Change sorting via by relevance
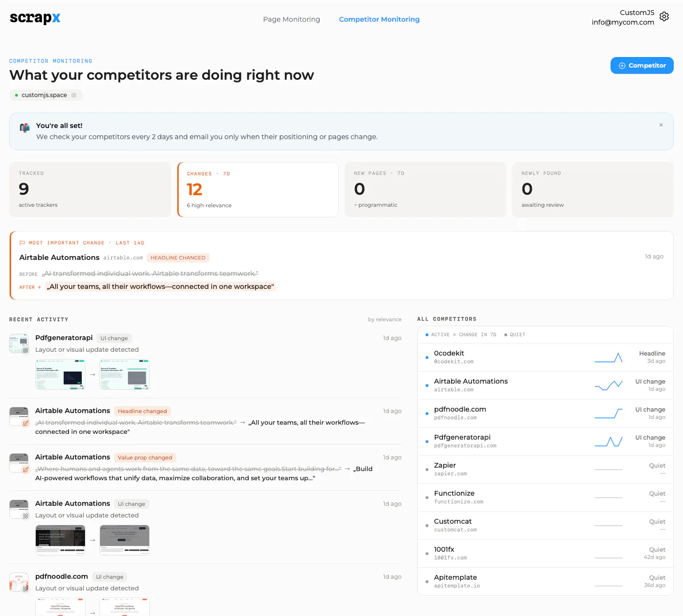This screenshot has height=616, width=683. (384, 319)
